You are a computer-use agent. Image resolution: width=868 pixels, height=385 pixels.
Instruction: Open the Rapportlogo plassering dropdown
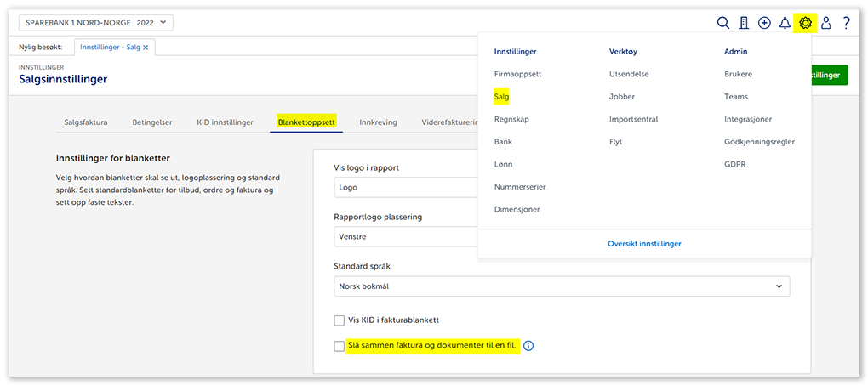point(405,237)
